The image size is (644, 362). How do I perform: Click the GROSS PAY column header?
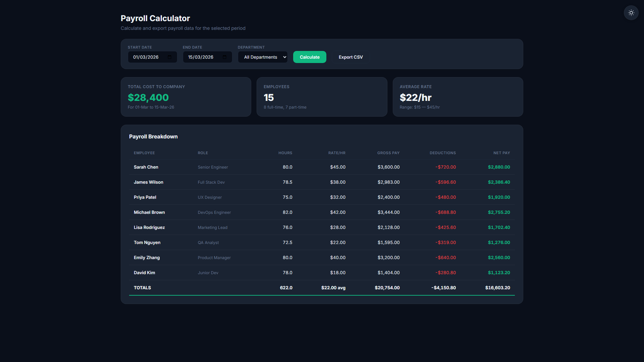pyautogui.click(x=388, y=153)
